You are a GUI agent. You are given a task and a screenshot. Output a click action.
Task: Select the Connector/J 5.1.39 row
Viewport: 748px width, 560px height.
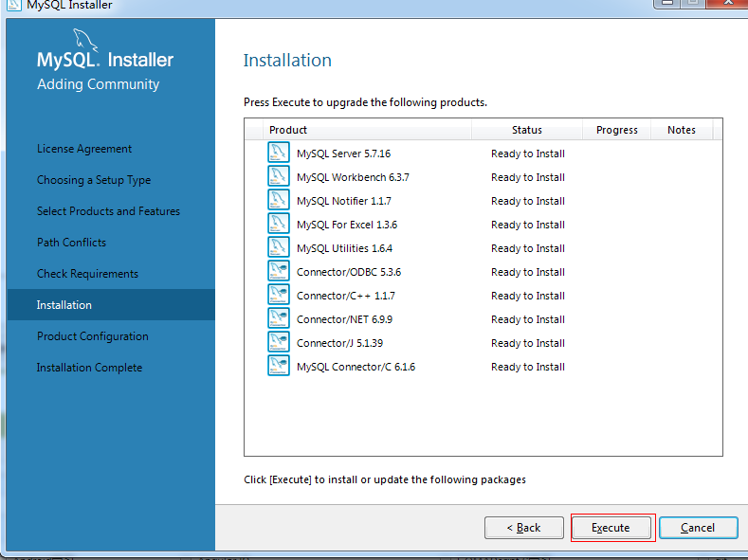[483, 343]
